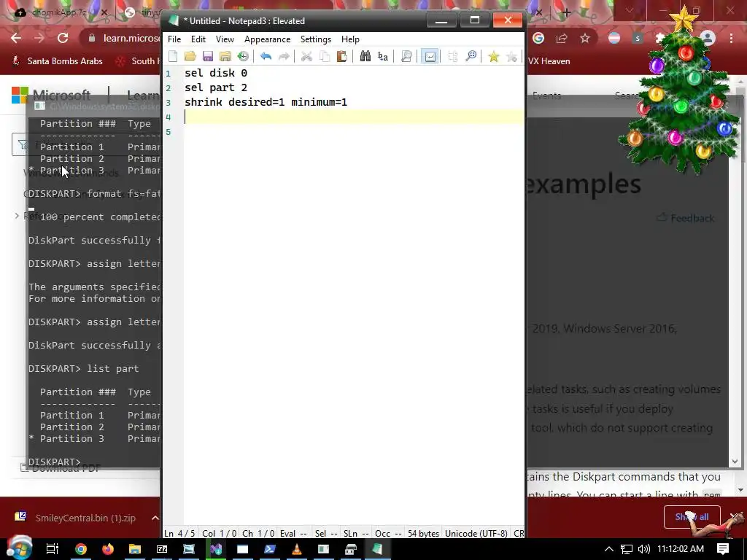The width and height of the screenshot is (747, 560).
Task: Open the Help menu in Notepad3
Action: coord(350,39)
